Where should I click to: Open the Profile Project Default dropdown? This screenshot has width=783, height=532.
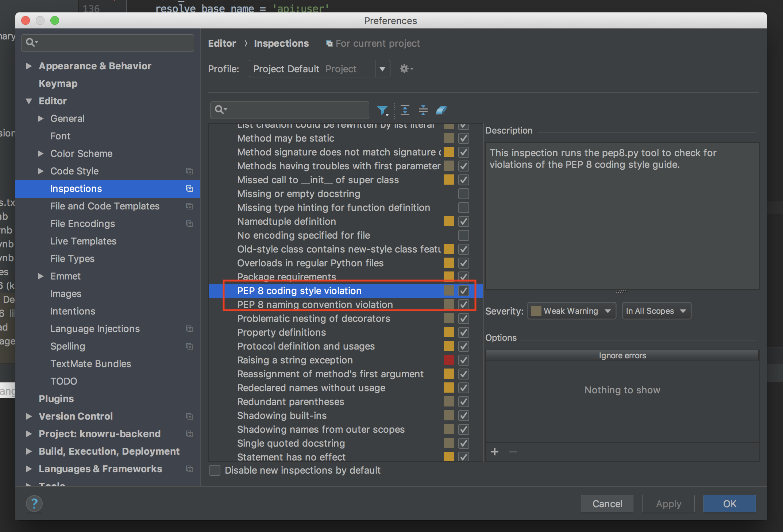point(319,69)
